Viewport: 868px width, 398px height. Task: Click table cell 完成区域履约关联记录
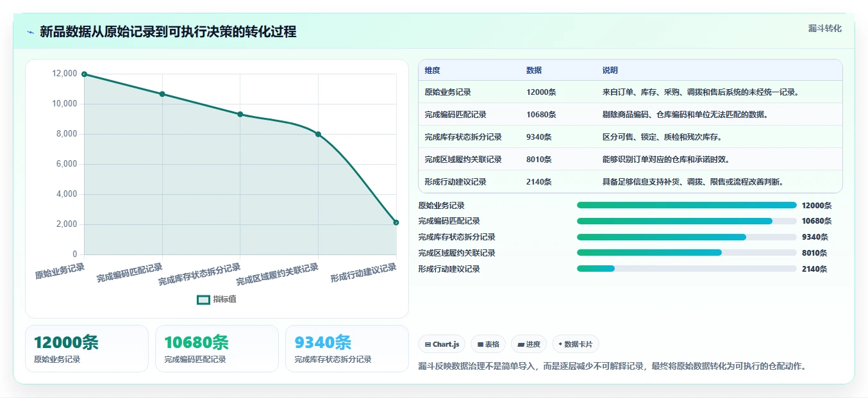click(463, 160)
